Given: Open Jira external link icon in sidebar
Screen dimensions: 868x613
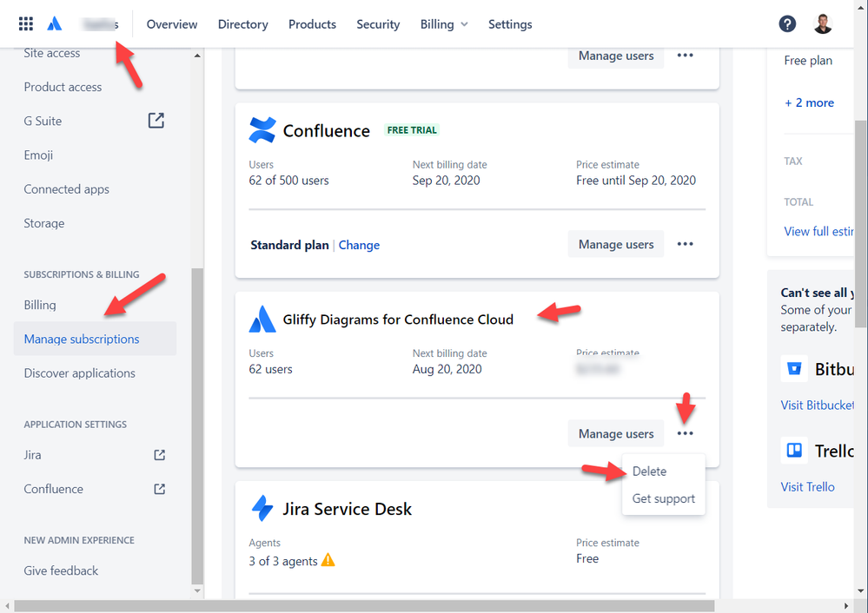Looking at the screenshot, I should [159, 455].
